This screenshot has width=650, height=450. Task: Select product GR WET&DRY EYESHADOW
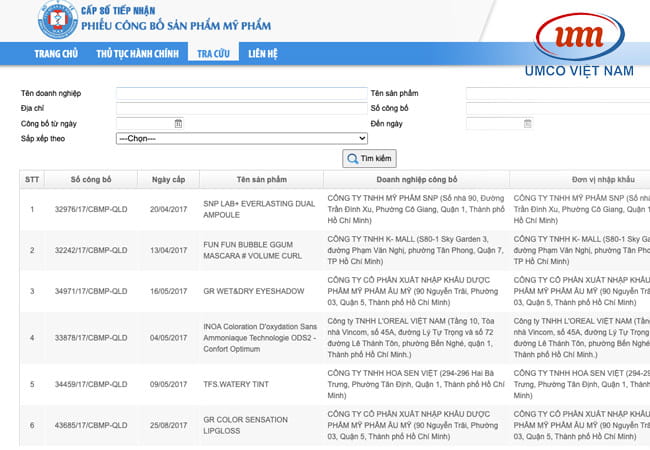254,291
